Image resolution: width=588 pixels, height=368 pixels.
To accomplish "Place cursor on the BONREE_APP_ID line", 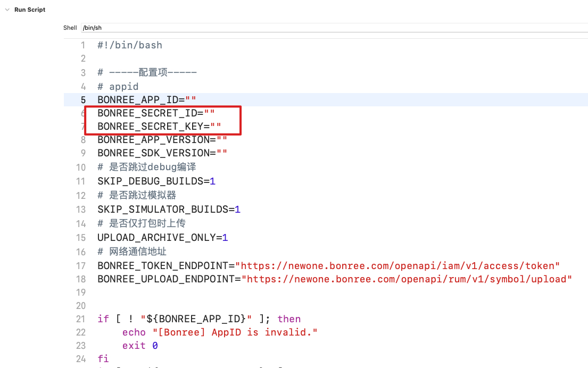I will point(147,100).
